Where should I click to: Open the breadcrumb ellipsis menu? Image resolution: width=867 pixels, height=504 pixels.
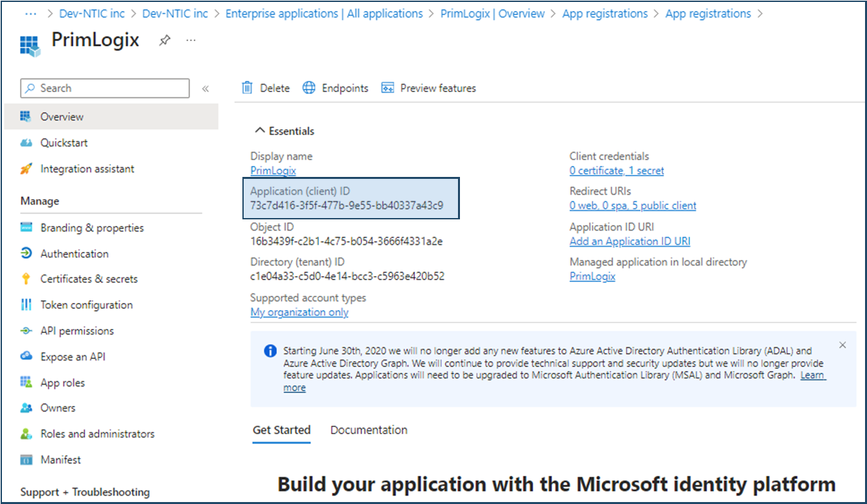30,13
